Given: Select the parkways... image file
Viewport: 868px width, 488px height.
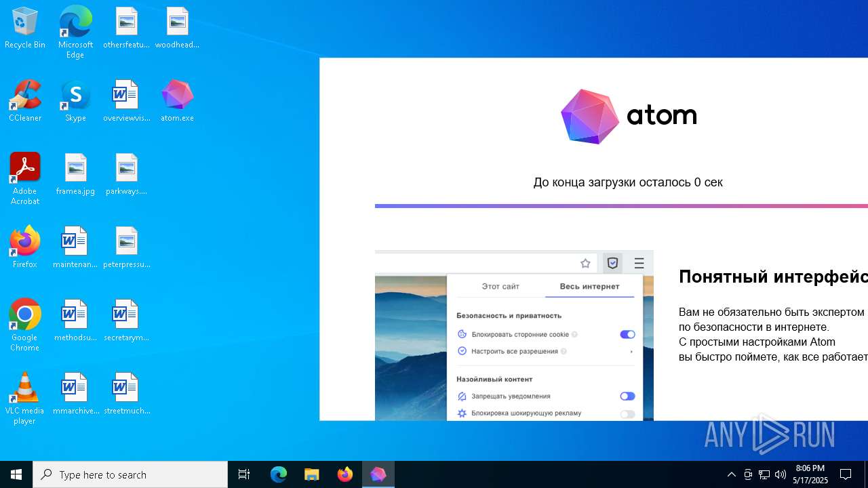Looking at the screenshot, I should pyautogui.click(x=126, y=175).
